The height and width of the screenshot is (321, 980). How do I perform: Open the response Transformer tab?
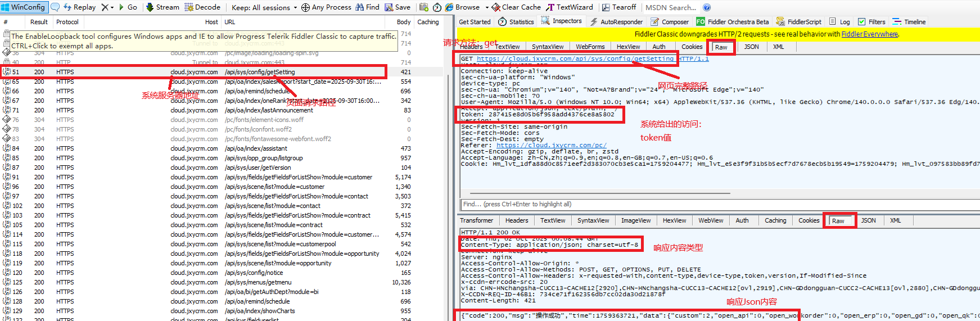pos(476,220)
